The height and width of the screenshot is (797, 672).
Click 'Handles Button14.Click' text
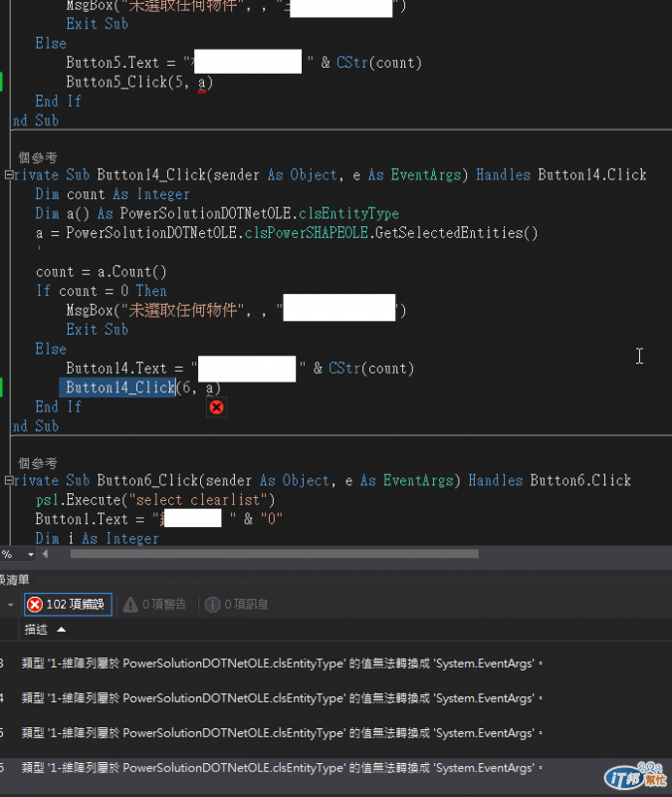pos(561,175)
